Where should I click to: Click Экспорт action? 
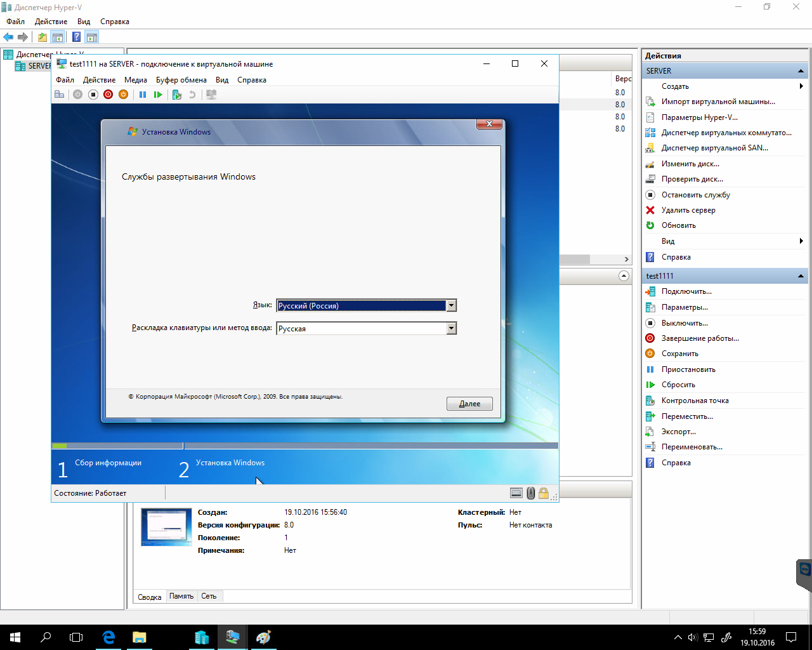coord(678,432)
